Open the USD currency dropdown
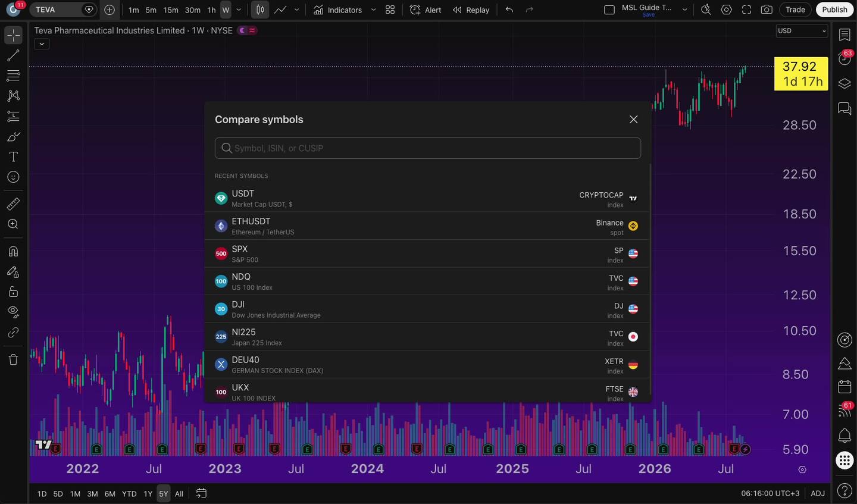 pyautogui.click(x=802, y=31)
